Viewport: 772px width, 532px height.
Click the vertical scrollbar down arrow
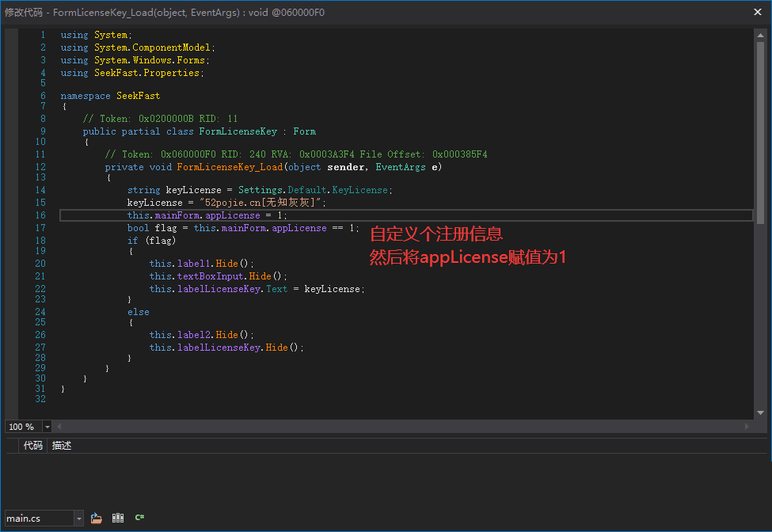coord(760,412)
